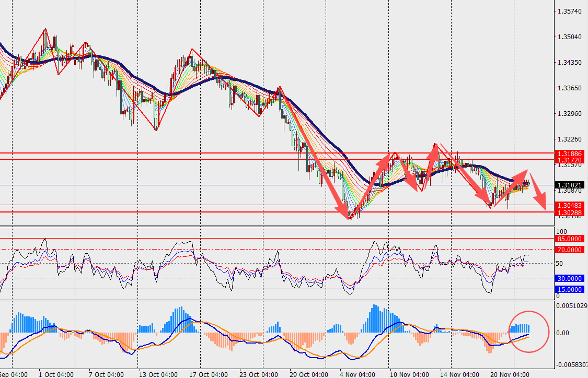Click the 1.31886 red resistance price label
Screen dimensions: 588x378
tap(570, 153)
